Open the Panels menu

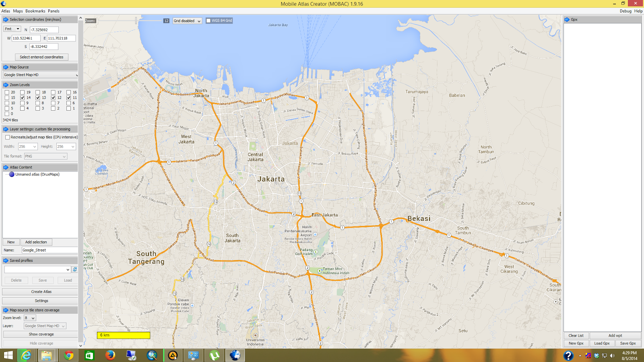pos(54,11)
